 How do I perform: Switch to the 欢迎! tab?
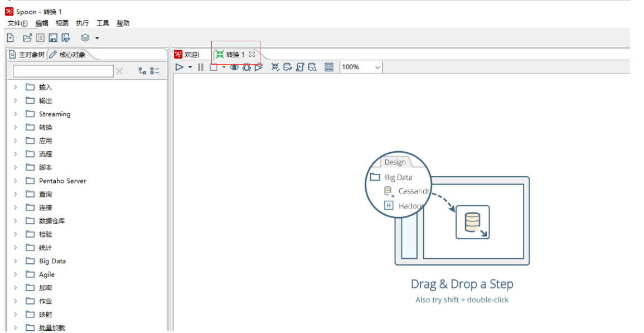click(x=187, y=55)
